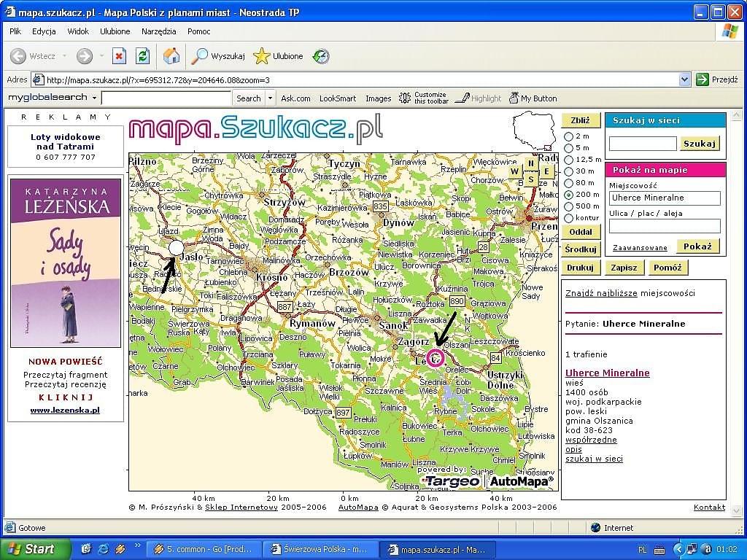This screenshot has width=747, height=560.
Task: Click in the myglobalsearch toolbar search box
Action: click(x=166, y=98)
